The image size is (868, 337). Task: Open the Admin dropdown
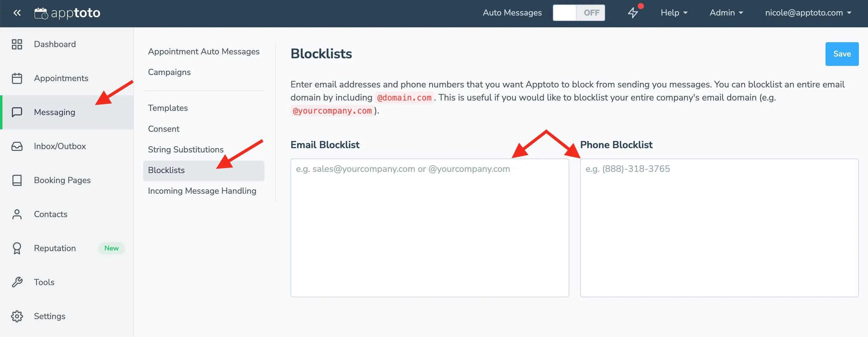tap(726, 12)
